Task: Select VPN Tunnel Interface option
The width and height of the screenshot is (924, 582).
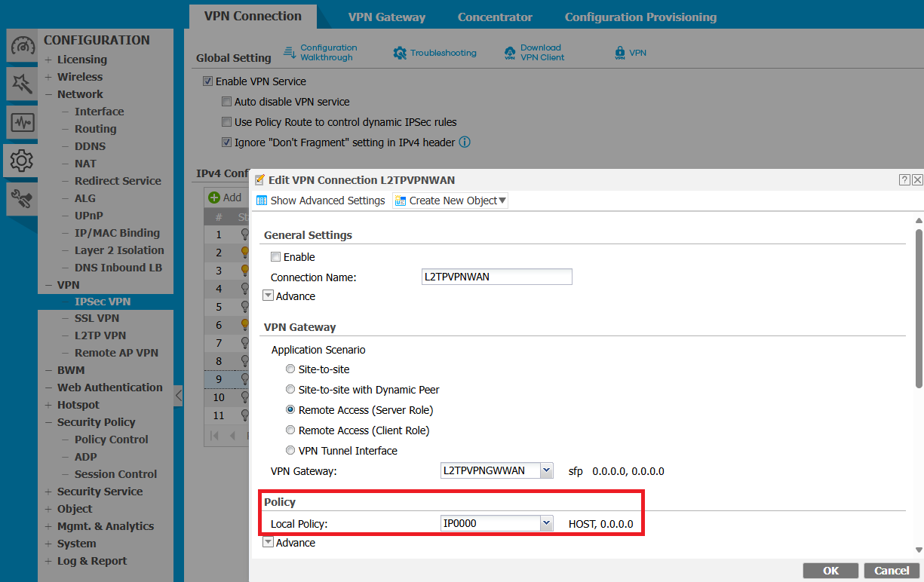Action: pos(290,451)
